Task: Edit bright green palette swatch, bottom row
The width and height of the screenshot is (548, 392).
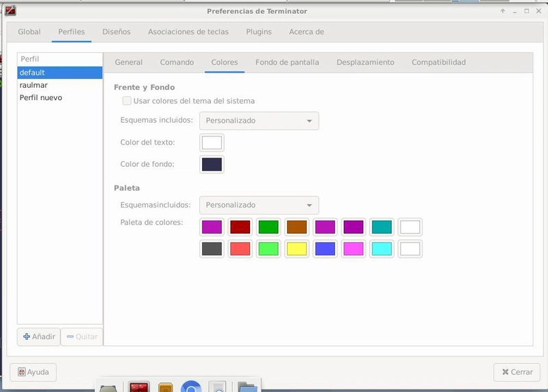Action: coord(269,249)
